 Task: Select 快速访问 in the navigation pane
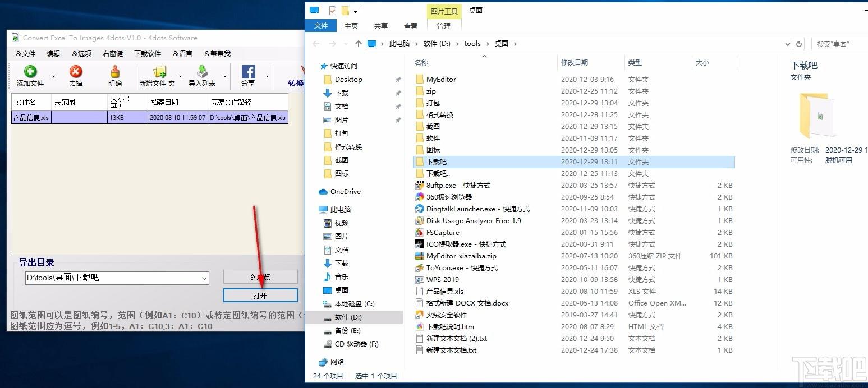tap(343, 66)
